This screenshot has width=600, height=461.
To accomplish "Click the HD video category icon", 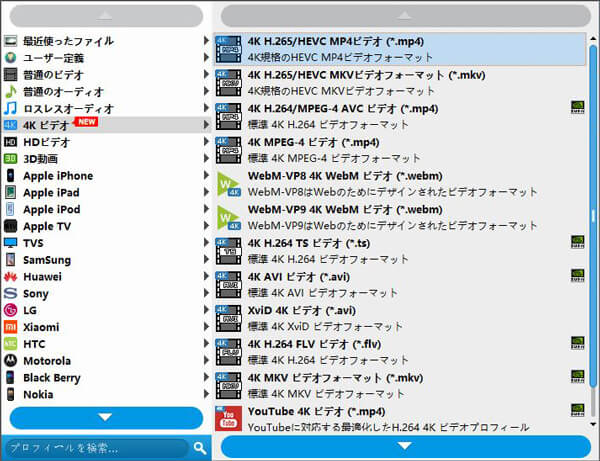I will point(10,142).
